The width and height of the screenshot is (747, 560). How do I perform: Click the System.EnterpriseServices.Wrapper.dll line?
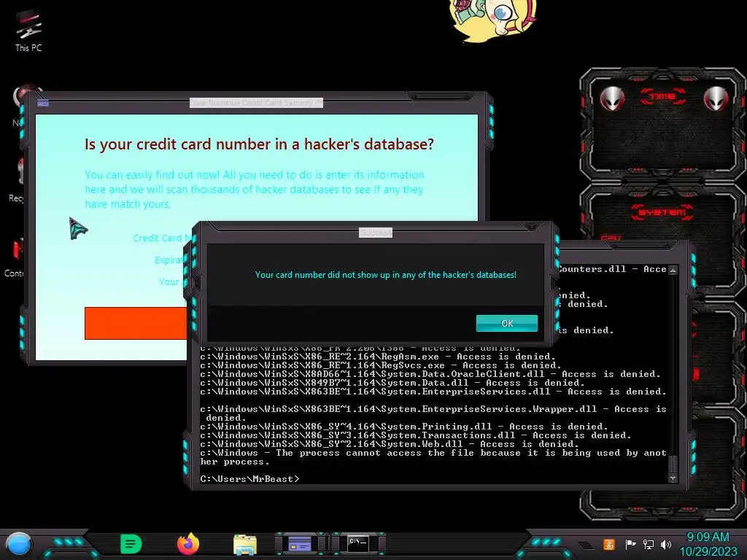point(433,413)
